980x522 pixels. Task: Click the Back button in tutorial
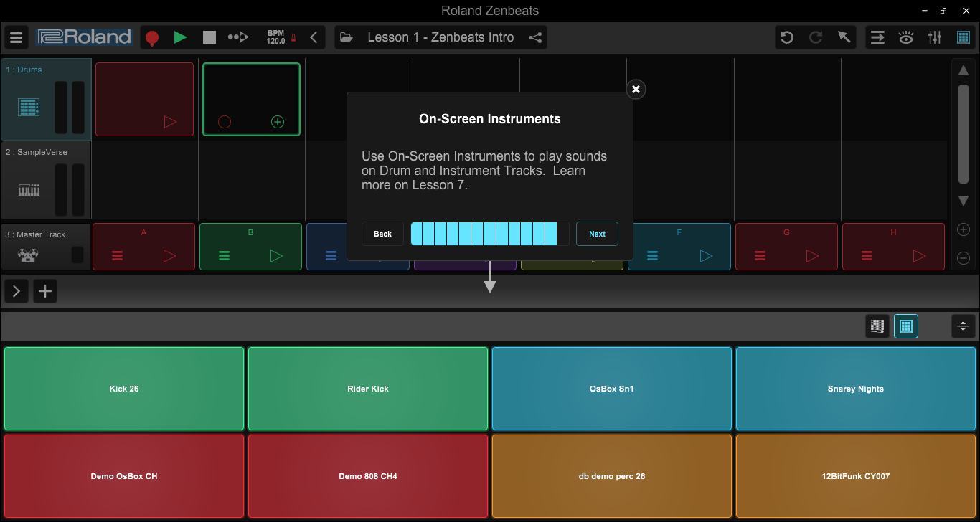click(x=383, y=234)
